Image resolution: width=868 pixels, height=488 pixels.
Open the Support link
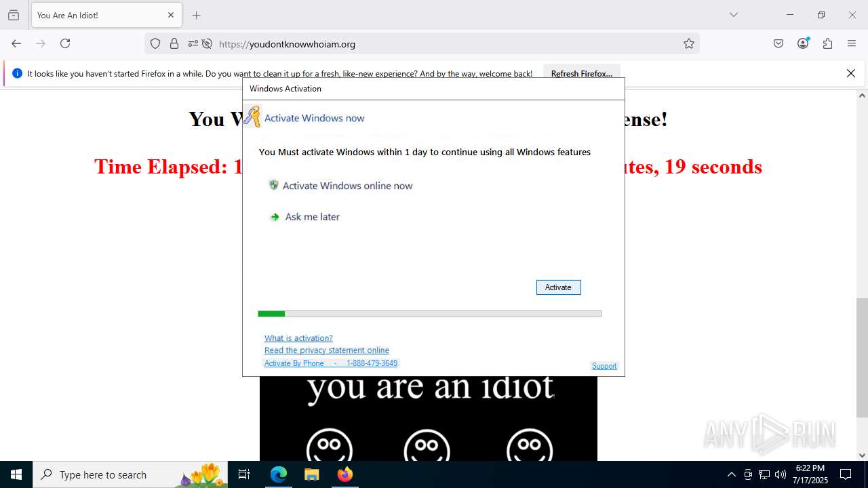pos(604,366)
